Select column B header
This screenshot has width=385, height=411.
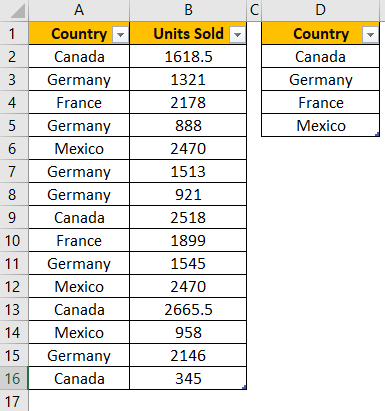188,10
